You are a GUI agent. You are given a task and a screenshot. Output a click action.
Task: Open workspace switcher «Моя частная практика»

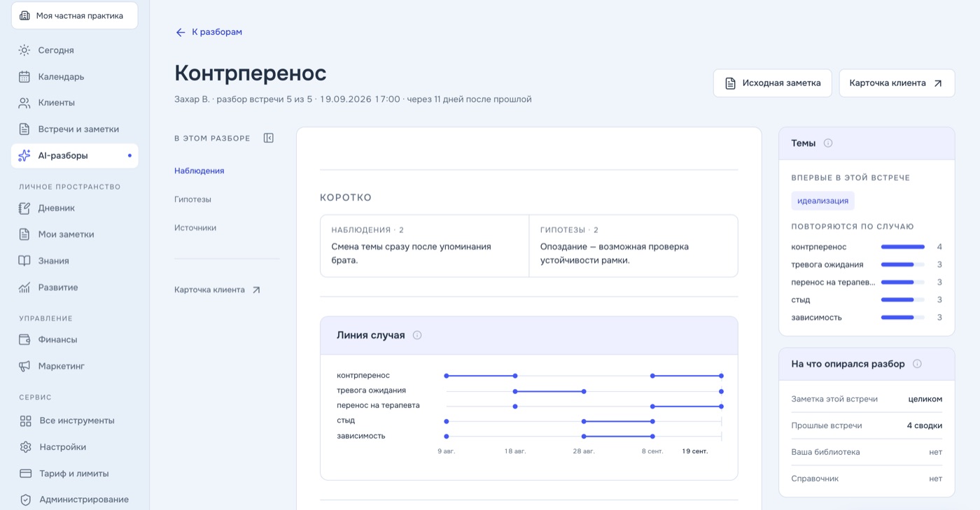pyautogui.click(x=74, y=15)
